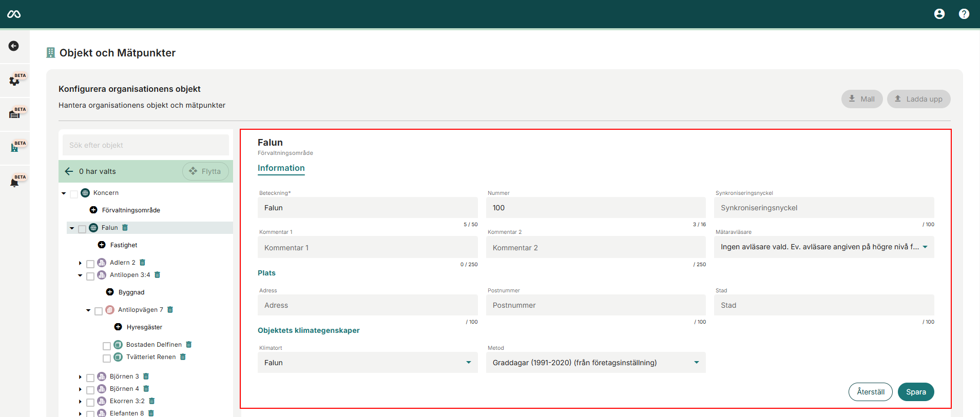
Task: Open the BETA gear settings sidebar icon
Action: point(15,81)
